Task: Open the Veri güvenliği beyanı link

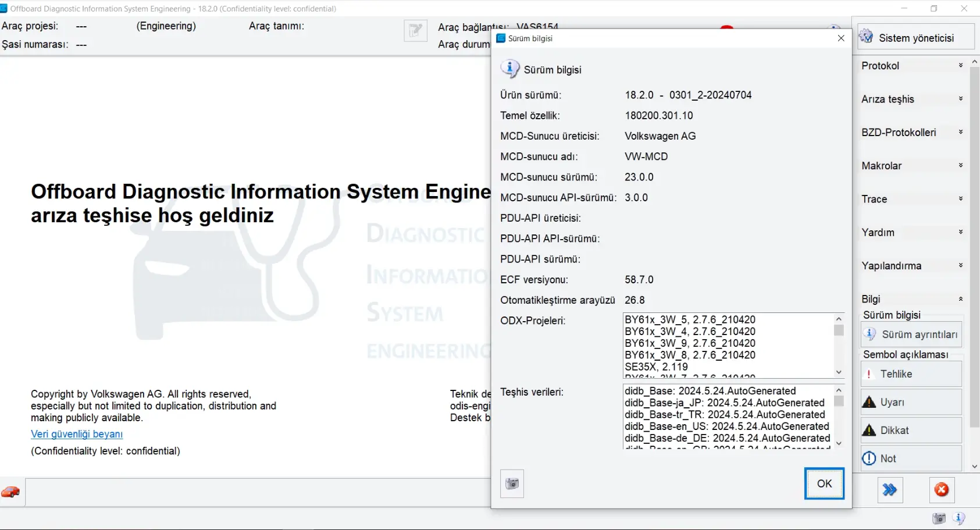Action: click(x=77, y=434)
